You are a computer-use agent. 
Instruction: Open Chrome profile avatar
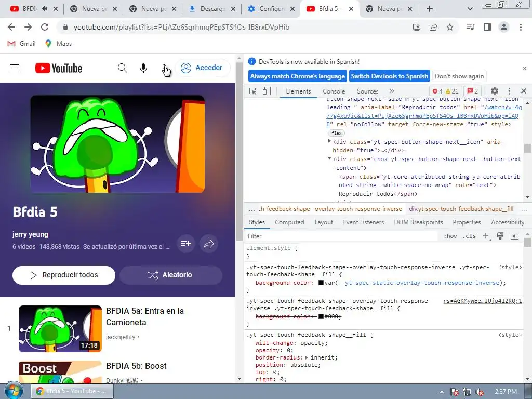tap(504, 27)
